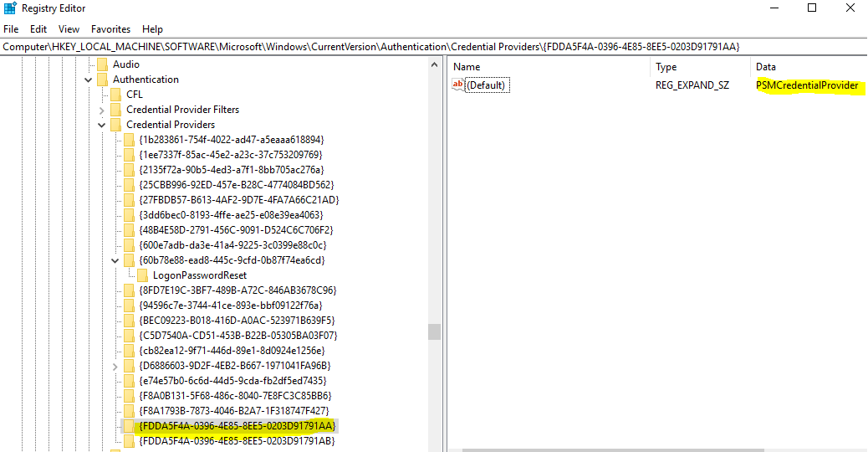Select key {FDDA5F4A-0396-4E85-8EE5-0203D91791AB}
868x452 pixels.
[237, 441]
